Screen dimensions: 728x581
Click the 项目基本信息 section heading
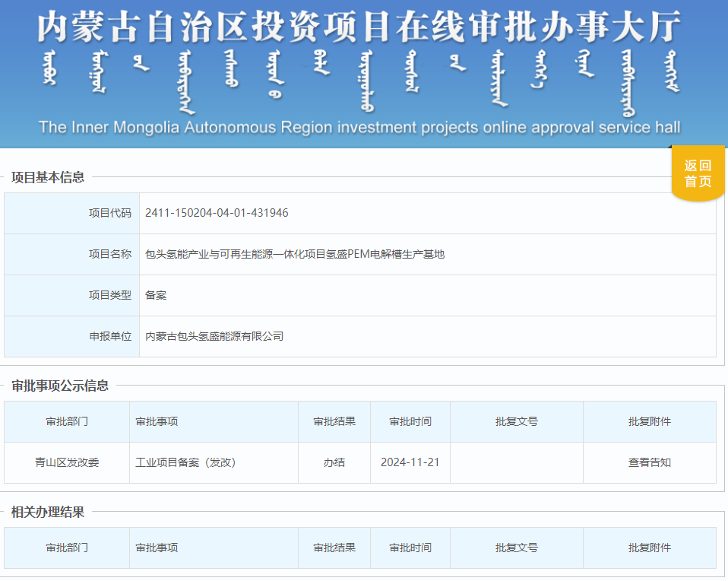pos(48,177)
